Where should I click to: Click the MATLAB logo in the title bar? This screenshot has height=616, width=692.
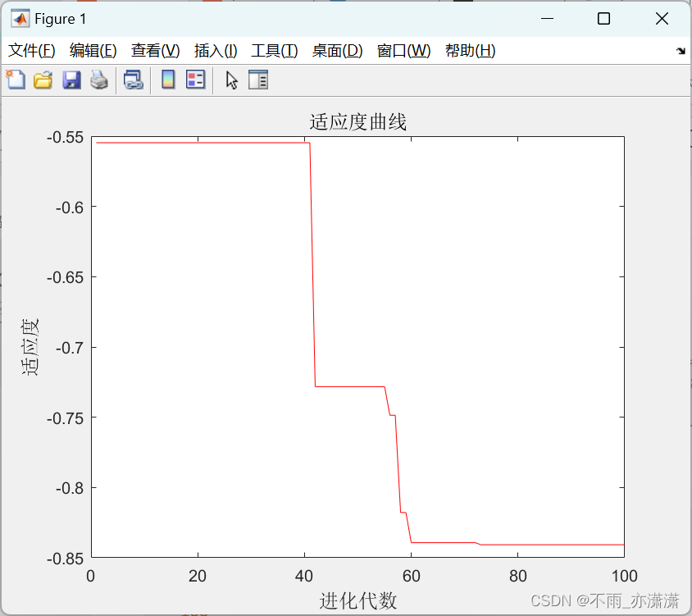(x=20, y=19)
